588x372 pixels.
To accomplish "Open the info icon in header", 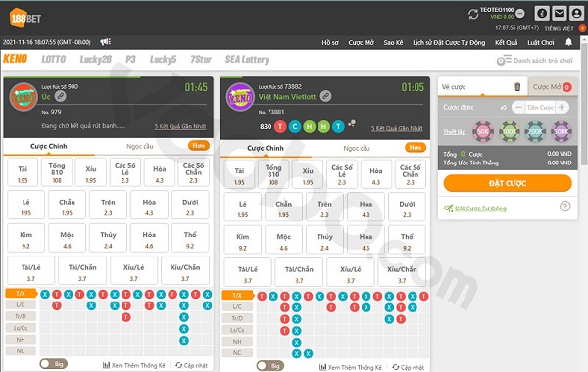I will [542, 13].
